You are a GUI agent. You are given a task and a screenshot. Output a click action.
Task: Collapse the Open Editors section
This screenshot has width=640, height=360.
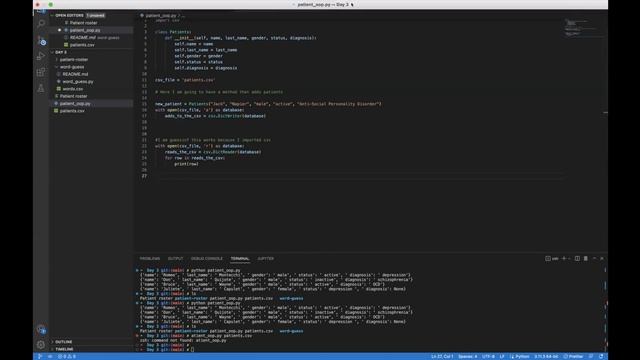pos(69,15)
